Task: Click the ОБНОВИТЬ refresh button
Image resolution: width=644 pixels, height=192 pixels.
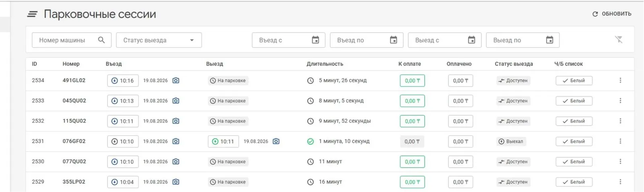Action: (612, 14)
